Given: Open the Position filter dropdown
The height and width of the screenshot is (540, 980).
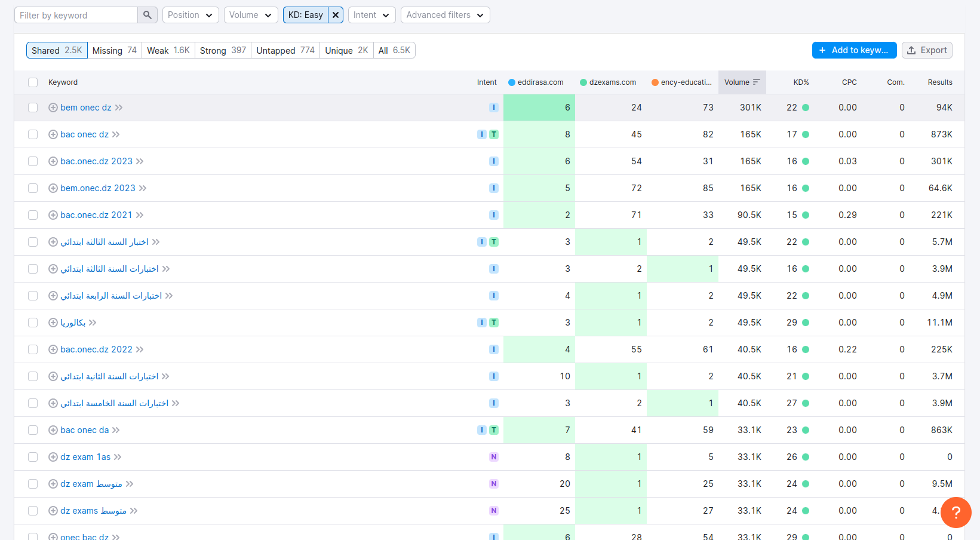Looking at the screenshot, I should coord(191,15).
